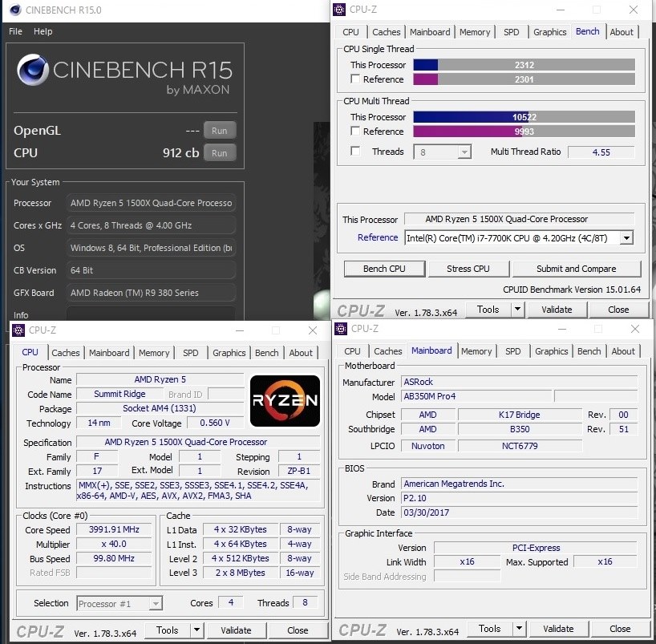Open the Processor #1 selection dropdown
The height and width of the screenshot is (644, 656).
point(156,603)
